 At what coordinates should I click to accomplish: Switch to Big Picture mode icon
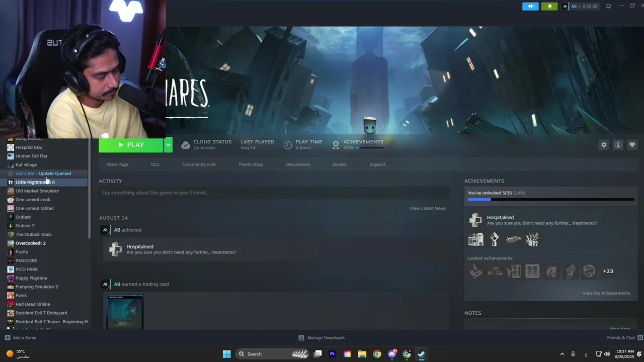608,6
